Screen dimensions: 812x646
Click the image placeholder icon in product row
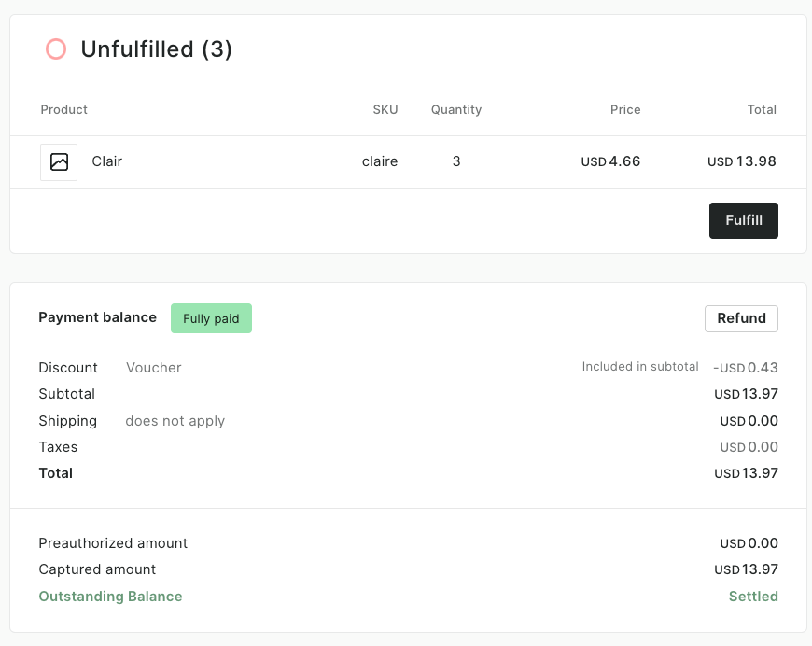pos(59,161)
